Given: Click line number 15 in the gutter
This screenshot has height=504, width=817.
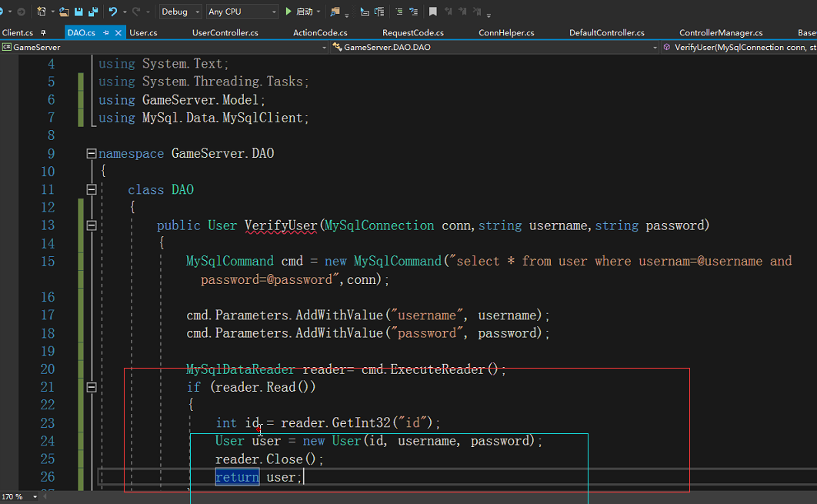Looking at the screenshot, I should click(x=48, y=261).
